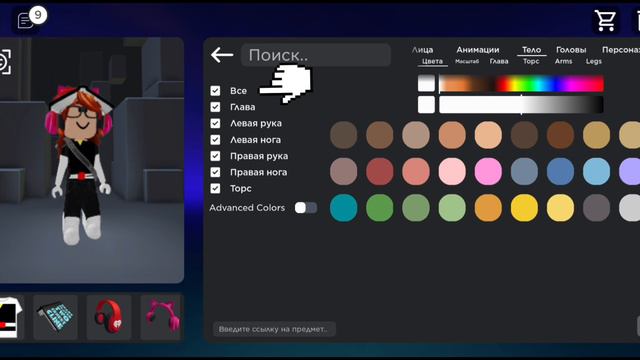Select the red headphones item thumbnail
The image size is (640, 360).
(x=109, y=318)
